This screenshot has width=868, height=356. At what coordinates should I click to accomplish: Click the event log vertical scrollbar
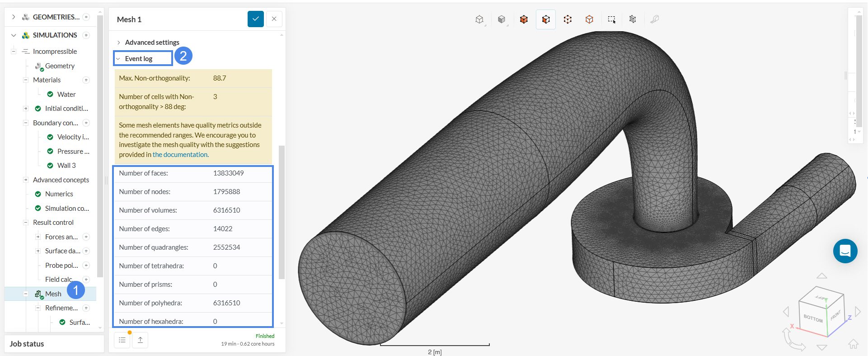coord(282,212)
